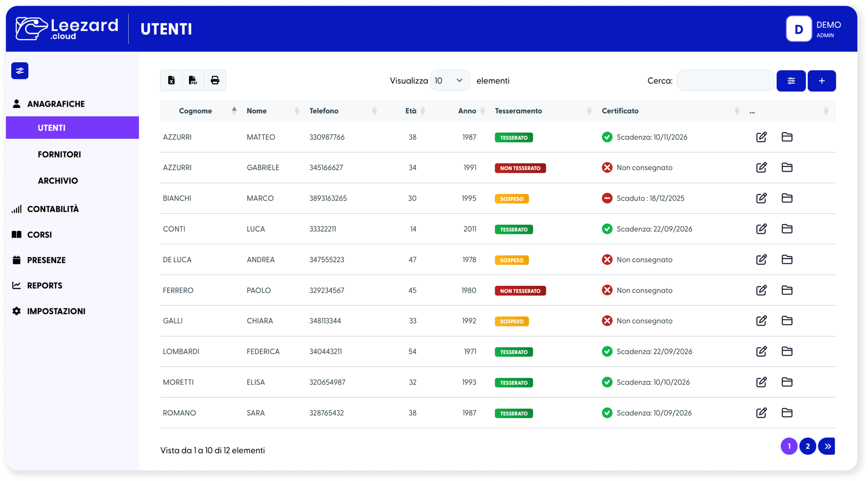Screen dimensions: 868x481
Task: Go to CONTABILITÀ in the sidebar
Action: pyautogui.click(x=53, y=209)
